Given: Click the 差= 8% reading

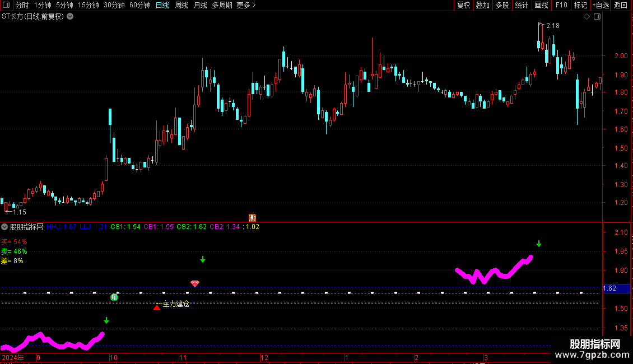Looking at the screenshot, I should click(12, 261).
